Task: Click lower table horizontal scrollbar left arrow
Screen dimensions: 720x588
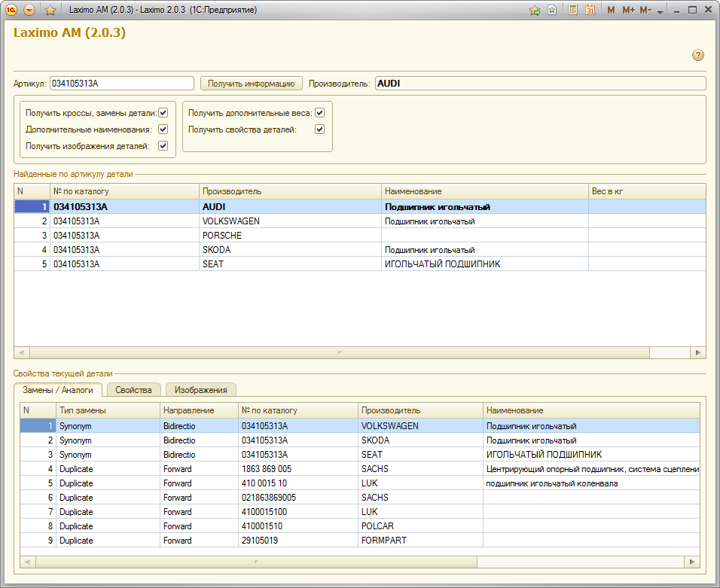Action: click(x=28, y=562)
